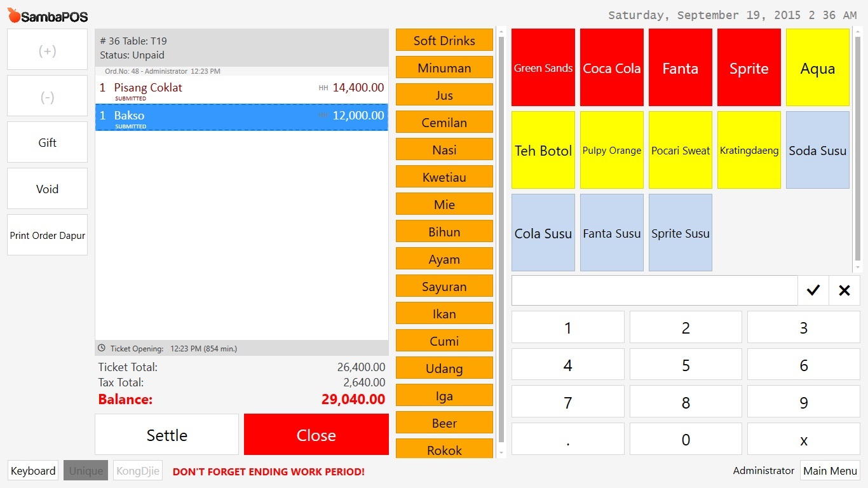Click the menu items panel scrollbar
This screenshot has width=868, height=488.
click(x=858, y=150)
